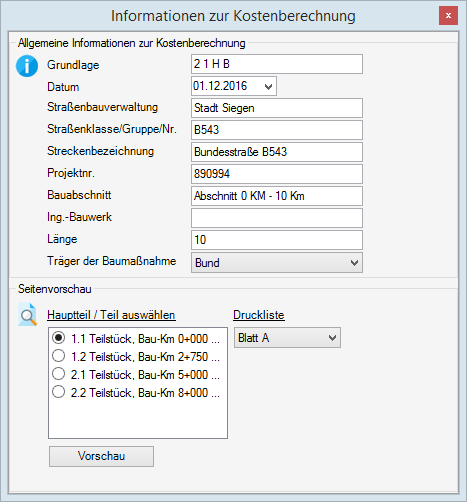Click the Länge field showing 10
Image resolution: width=467 pixels, height=502 pixels.
[277, 240]
